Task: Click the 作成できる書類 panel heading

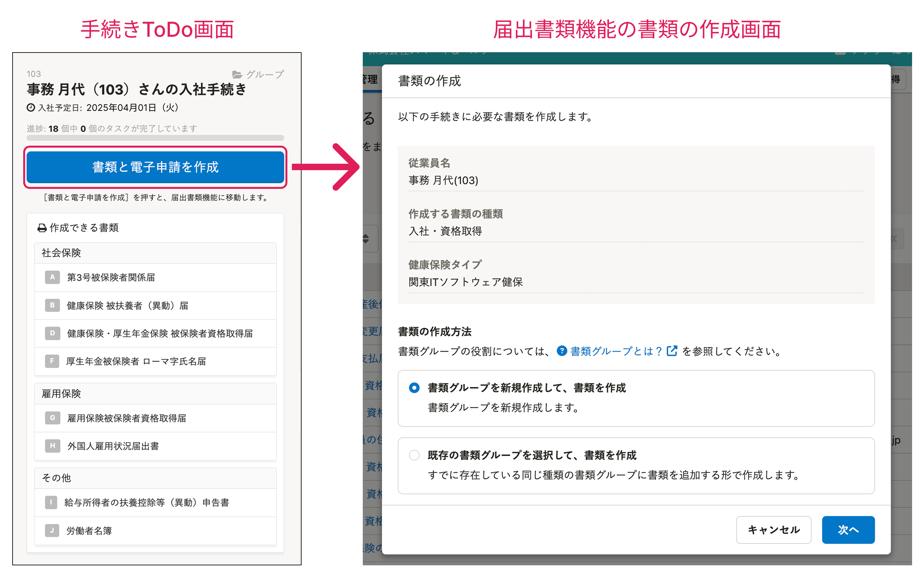Action: pyautogui.click(x=84, y=228)
